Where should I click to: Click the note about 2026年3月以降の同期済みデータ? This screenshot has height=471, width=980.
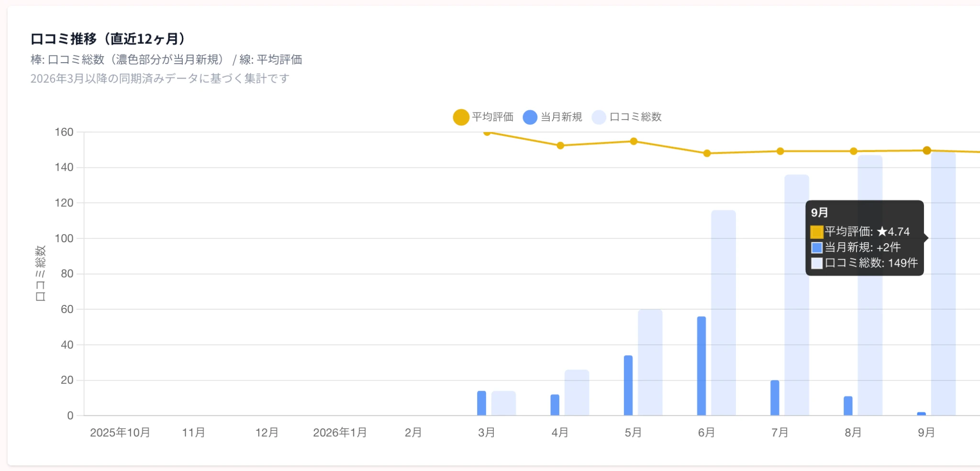[160, 78]
